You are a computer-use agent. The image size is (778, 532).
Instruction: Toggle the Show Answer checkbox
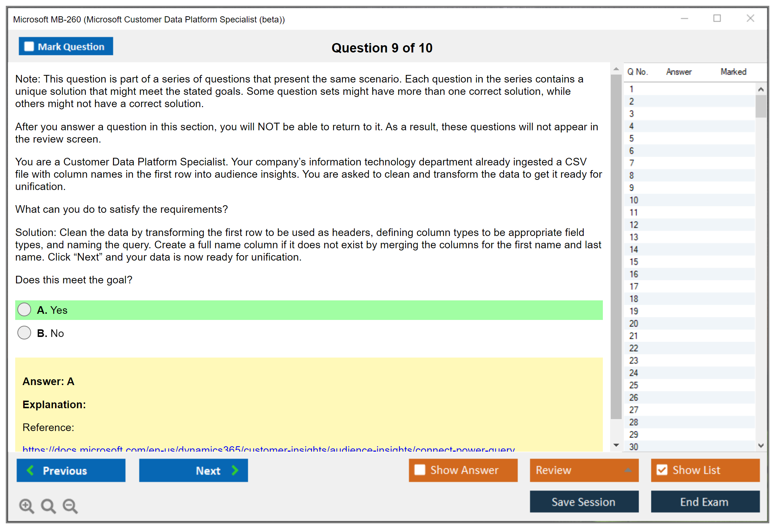point(420,470)
